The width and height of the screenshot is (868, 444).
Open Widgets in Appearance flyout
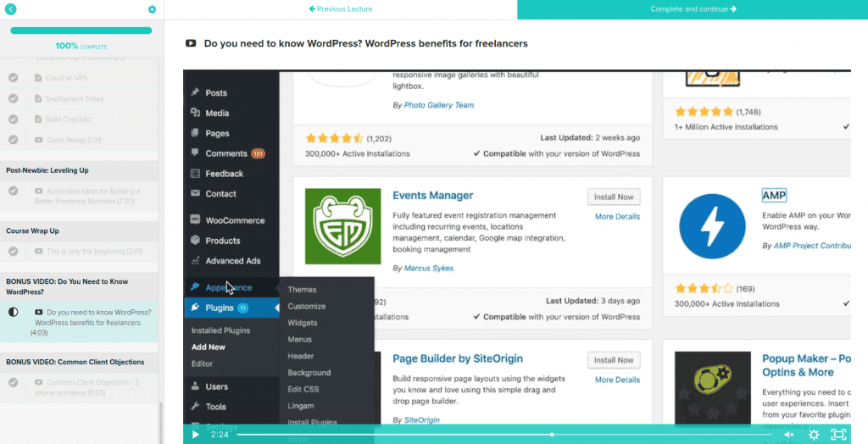pos(303,323)
